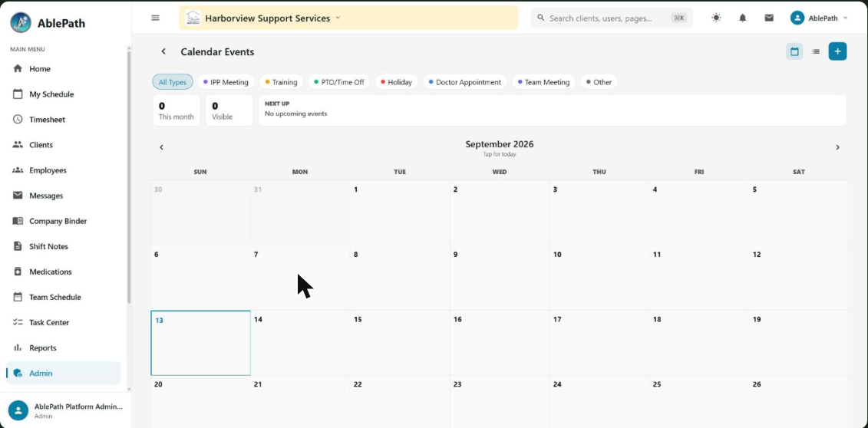Select day 13 in the calendar
868x428 pixels.
[200, 343]
